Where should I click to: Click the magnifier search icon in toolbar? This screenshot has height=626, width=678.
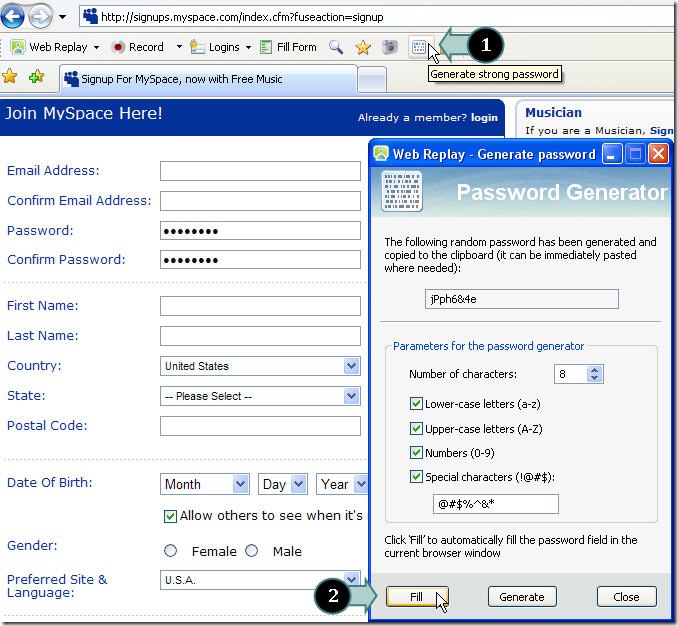[336, 47]
